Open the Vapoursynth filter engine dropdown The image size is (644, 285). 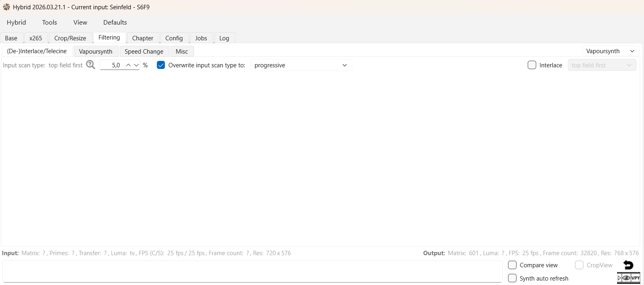[x=611, y=51]
